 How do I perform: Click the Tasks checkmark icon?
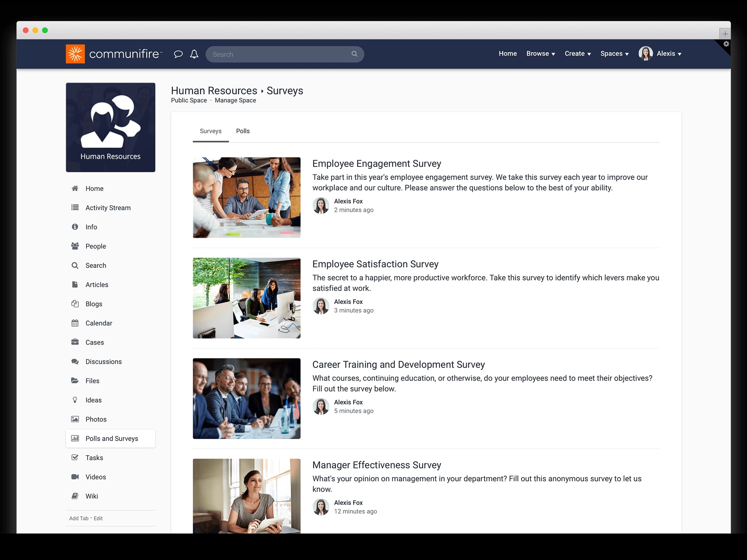point(75,458)
